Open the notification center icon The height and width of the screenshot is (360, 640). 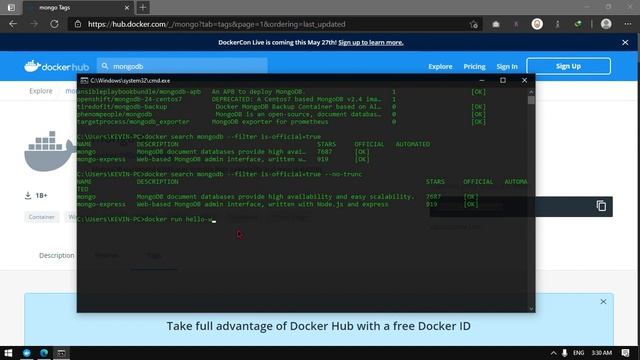(x=625, y=353)
